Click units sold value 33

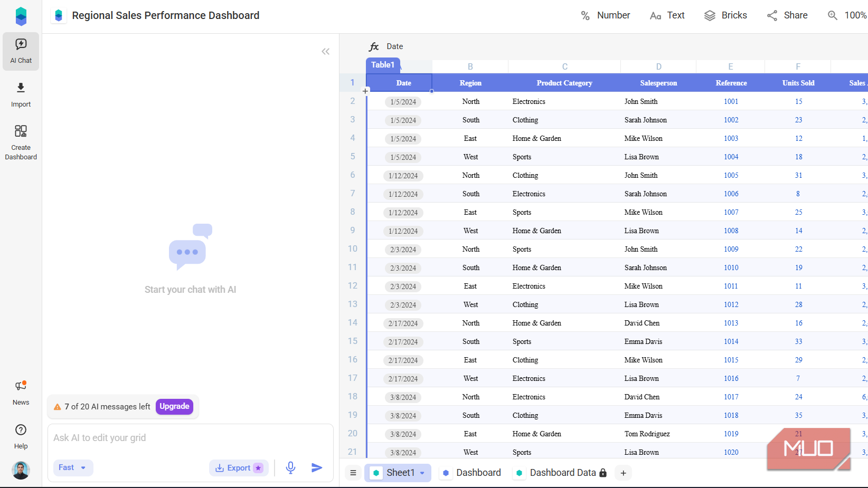click(x=798, y=341)
